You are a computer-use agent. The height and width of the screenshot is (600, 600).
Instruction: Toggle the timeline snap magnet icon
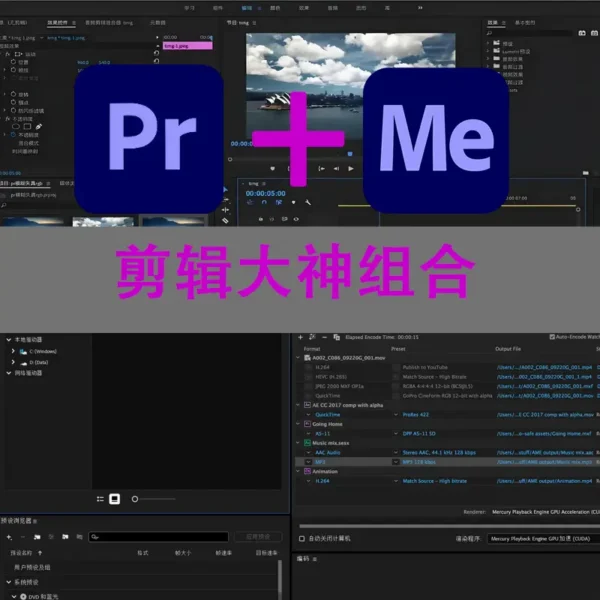264,202
